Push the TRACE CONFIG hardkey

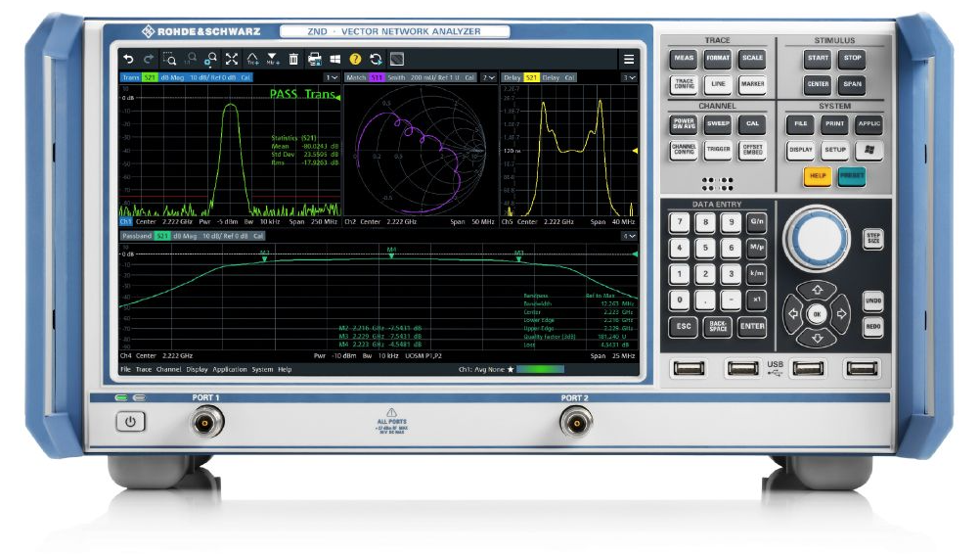pos(684,84)
